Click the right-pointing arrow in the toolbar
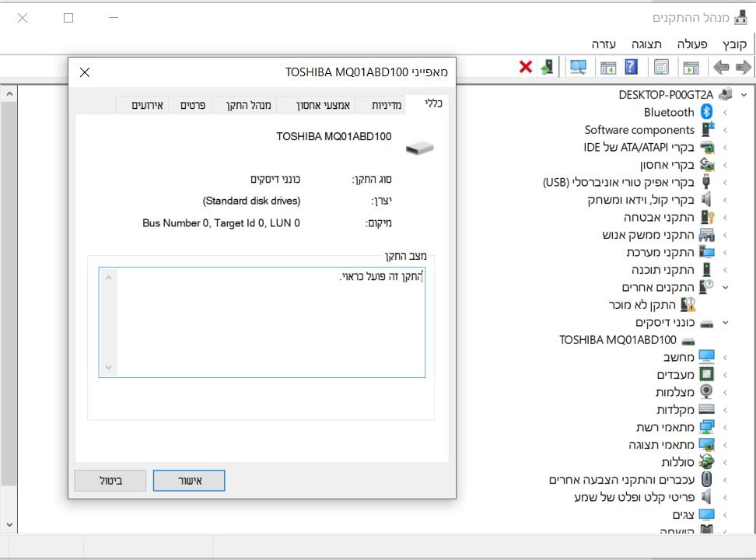756x560 pixels. [743, 67]
